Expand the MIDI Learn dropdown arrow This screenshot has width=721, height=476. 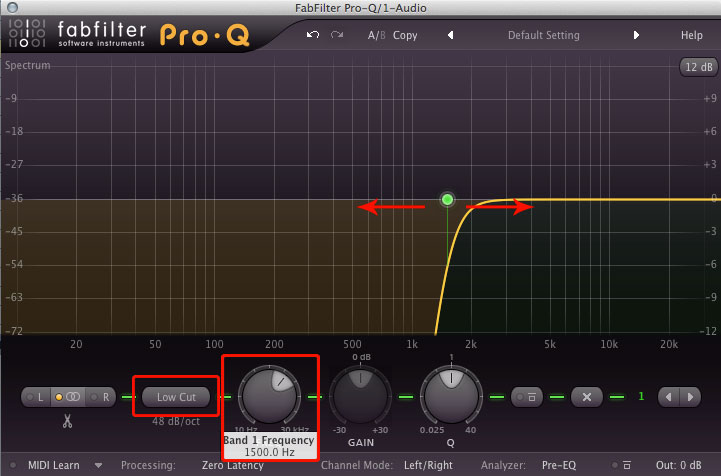pos(98,465)
